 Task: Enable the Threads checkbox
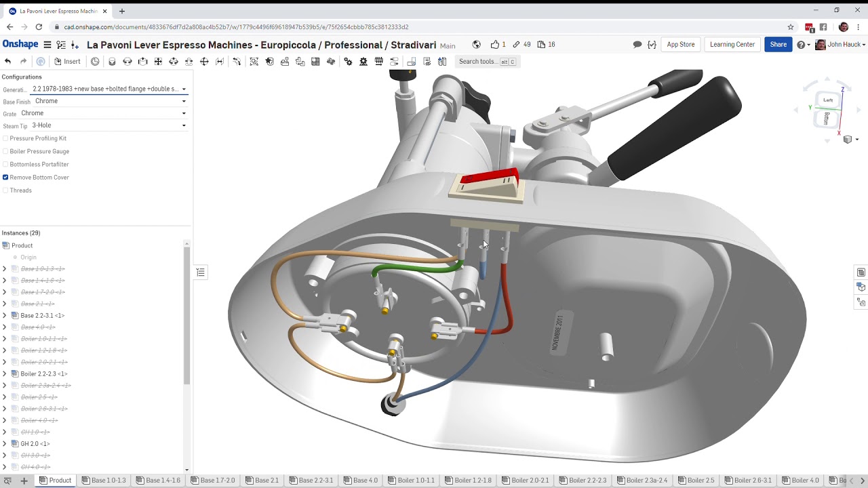click(x=5, y=190)
